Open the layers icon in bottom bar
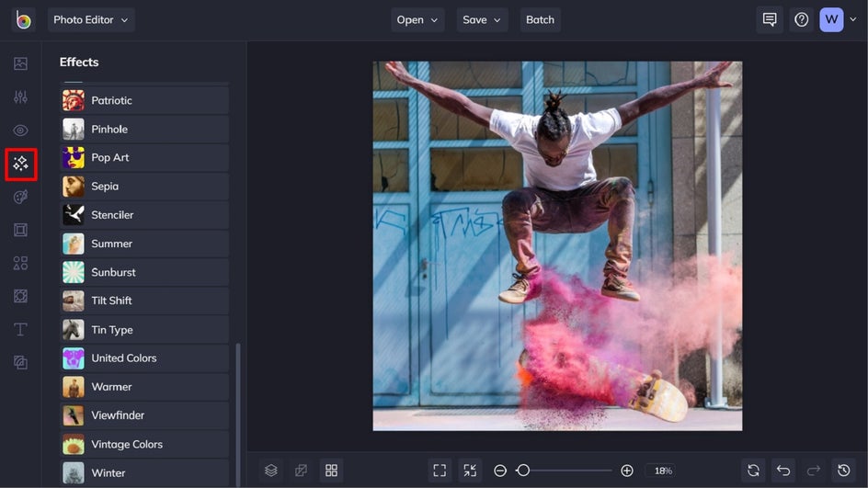 270,471
